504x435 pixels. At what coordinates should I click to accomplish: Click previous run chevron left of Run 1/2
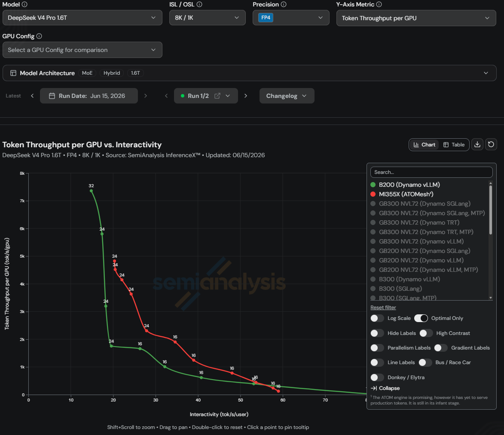166,96
